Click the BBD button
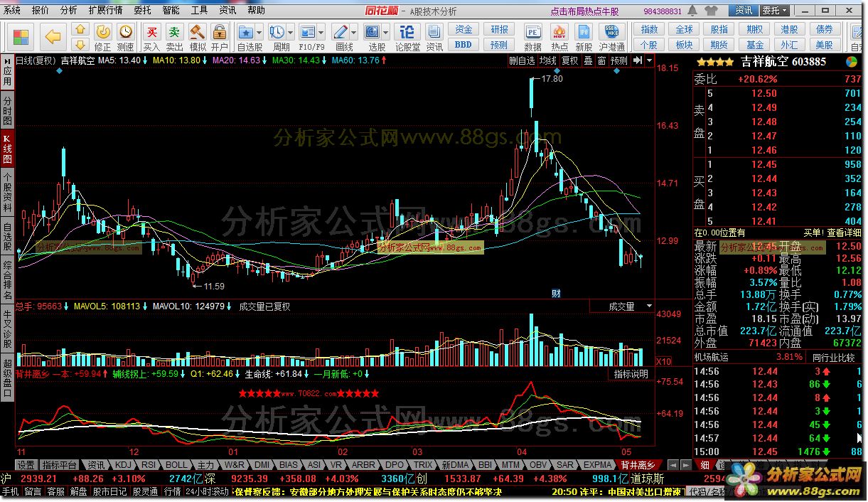 (464, 44)
